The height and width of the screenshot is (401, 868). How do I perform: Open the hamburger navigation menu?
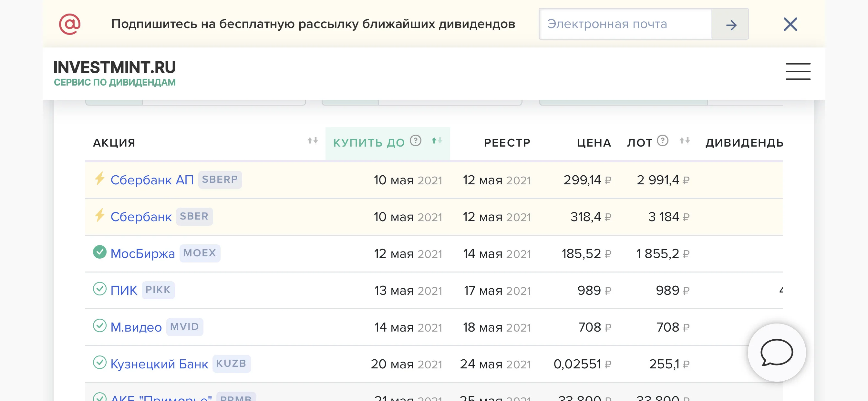click(798, 71)
